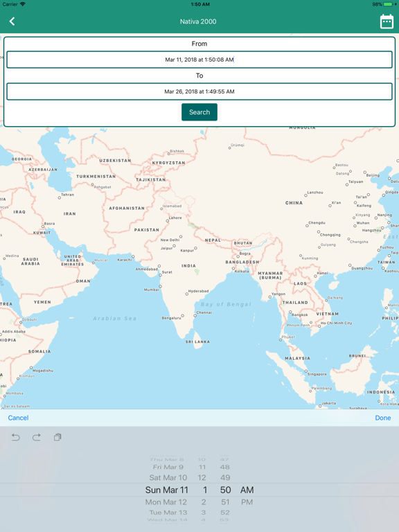Click Bay of Bengal label
Viewport: 399px width, 532px height.
226,304
